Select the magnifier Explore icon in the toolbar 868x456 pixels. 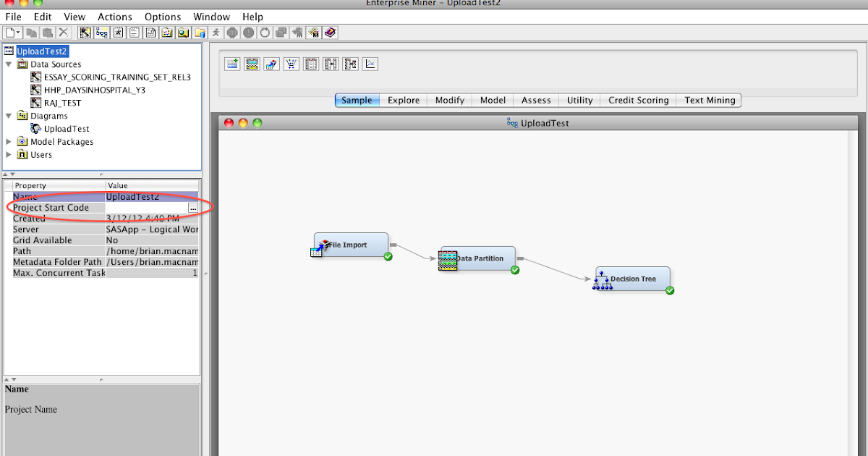[x=184, y=33]
